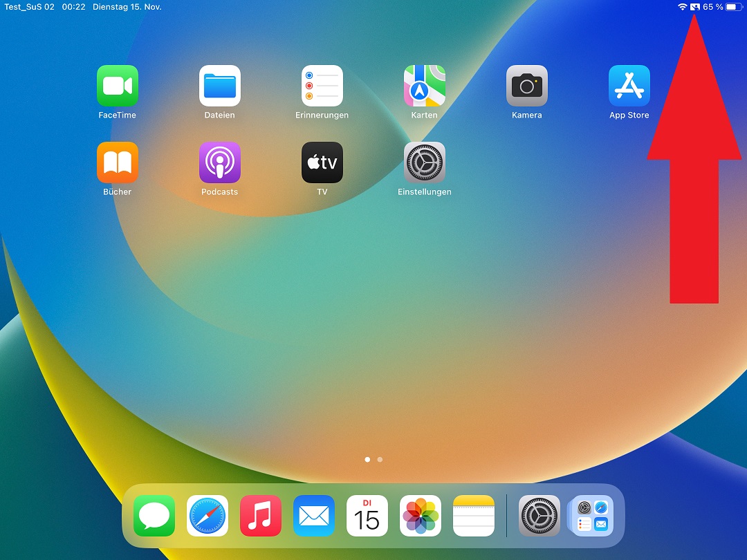Launch Safari from the dock

click(x=207, y=516)
